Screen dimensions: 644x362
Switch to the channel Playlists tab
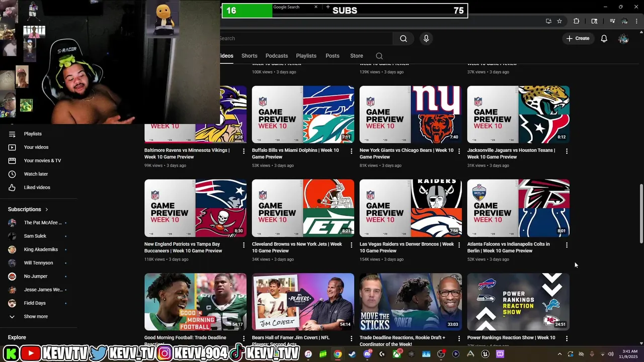click(306, 56)
